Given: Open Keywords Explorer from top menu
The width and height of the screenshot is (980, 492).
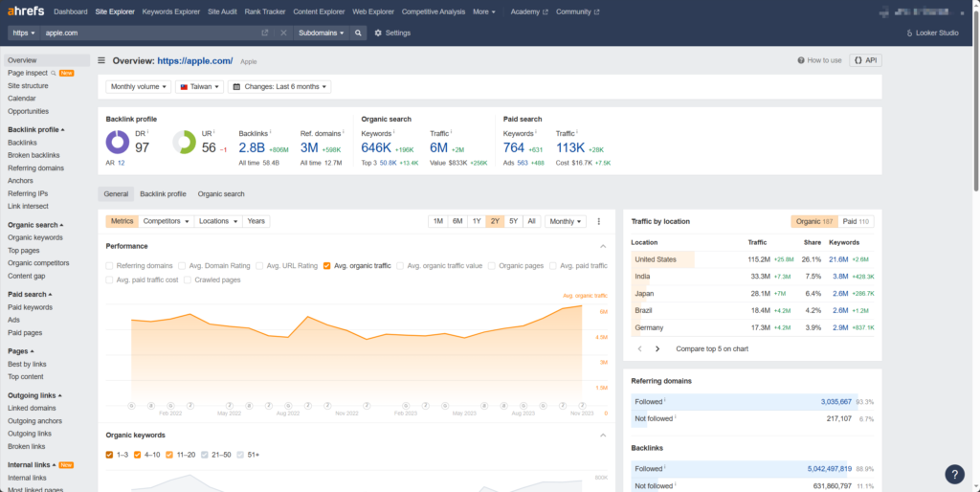Looking at the screenshot, I should click(171, 11).
